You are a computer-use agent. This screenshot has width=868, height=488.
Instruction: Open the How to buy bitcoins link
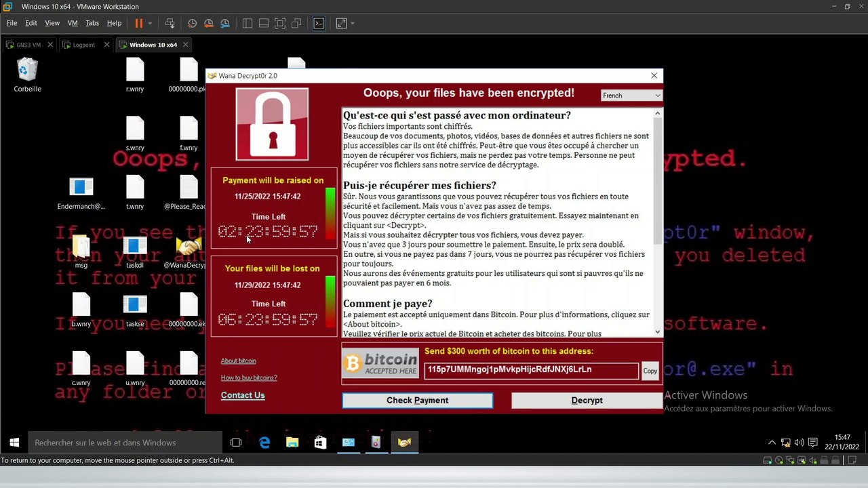coord(249,378)
